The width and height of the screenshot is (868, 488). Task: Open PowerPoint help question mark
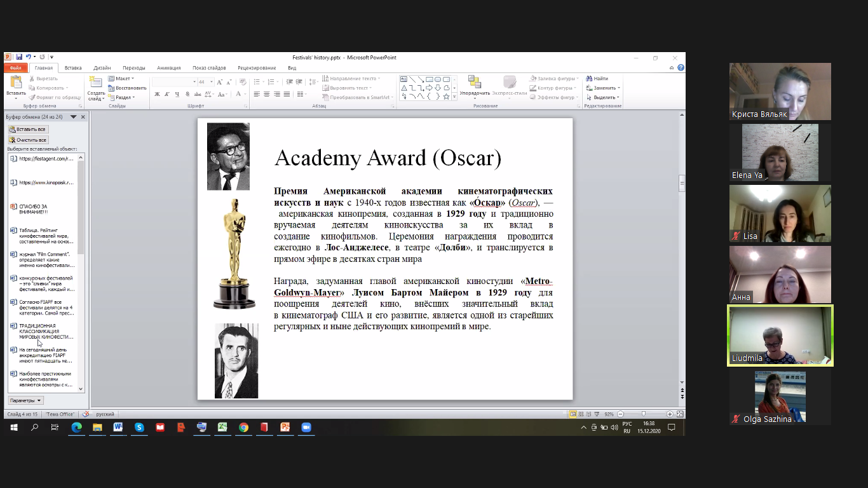[681, 67]
